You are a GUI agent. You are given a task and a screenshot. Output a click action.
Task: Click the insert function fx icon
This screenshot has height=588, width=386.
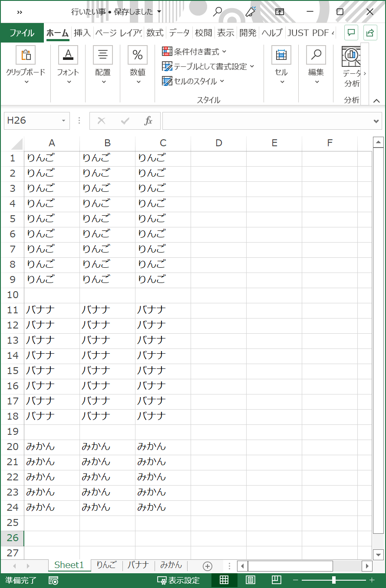click(x=148, y=121)
